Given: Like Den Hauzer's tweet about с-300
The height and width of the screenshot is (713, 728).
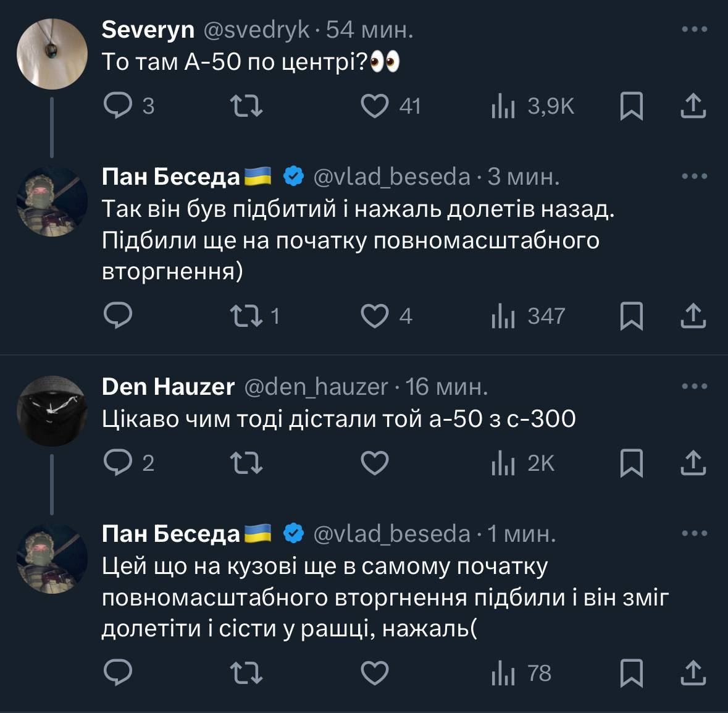Looking at the screenshot, I should 374,463.
